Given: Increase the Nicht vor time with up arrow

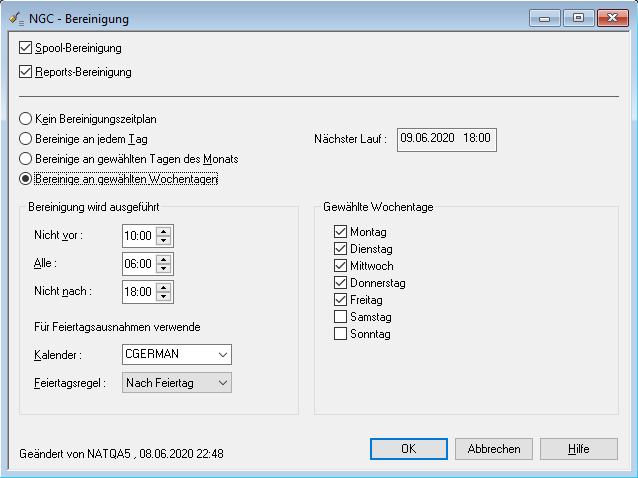Looking at the screenshot, I should [x=164, y=231].
